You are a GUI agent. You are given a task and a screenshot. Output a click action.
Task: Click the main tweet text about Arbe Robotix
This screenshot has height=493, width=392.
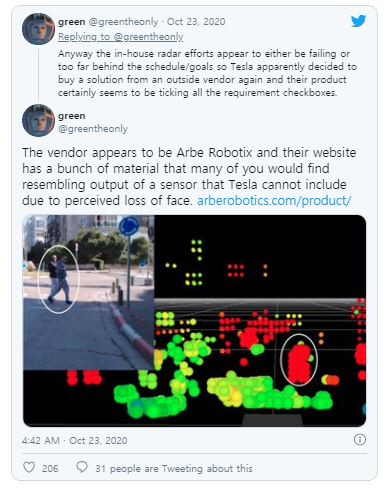tap(189, 177)
